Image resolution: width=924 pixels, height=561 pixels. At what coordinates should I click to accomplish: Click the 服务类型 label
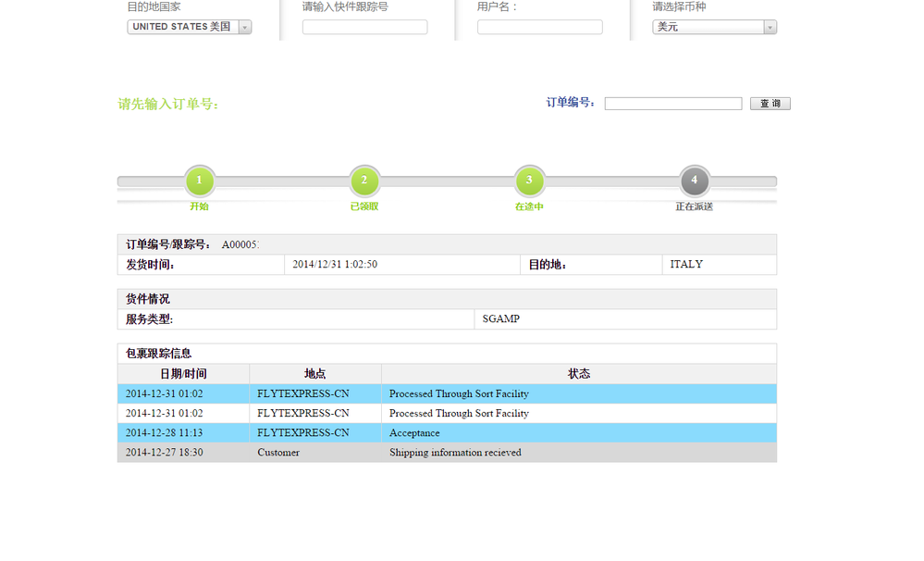[149, 319]
